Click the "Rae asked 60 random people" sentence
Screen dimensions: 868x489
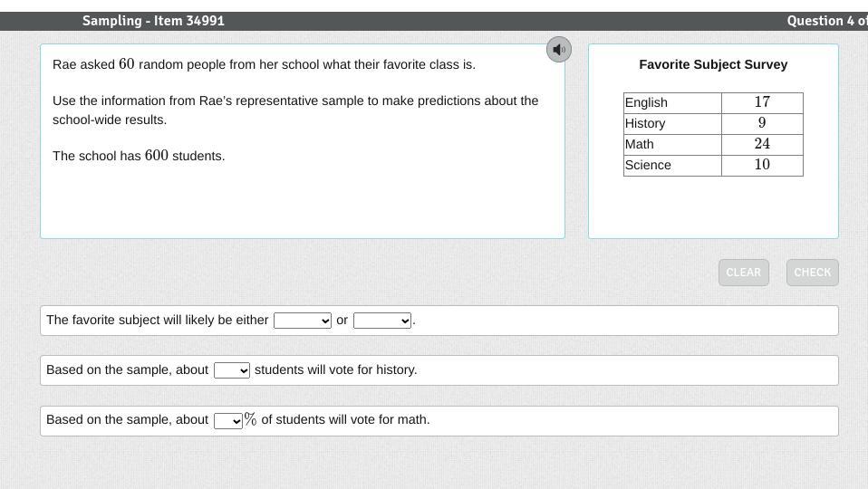pos(264,64)
